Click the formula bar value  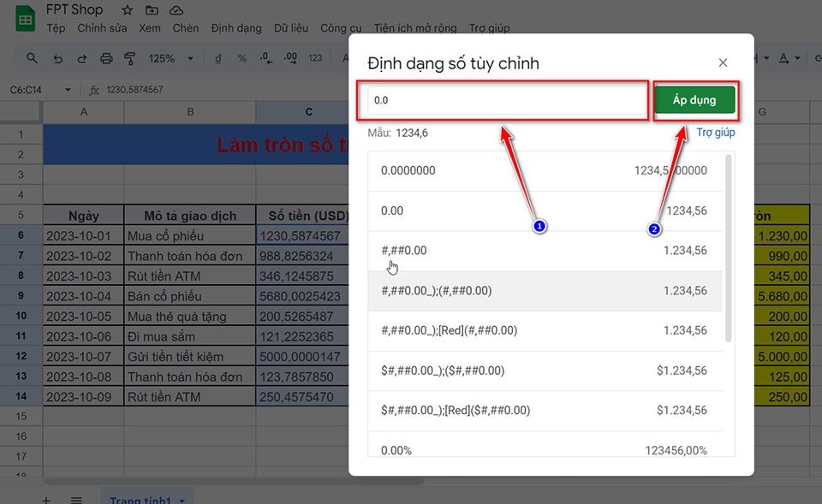coord(134,90)
